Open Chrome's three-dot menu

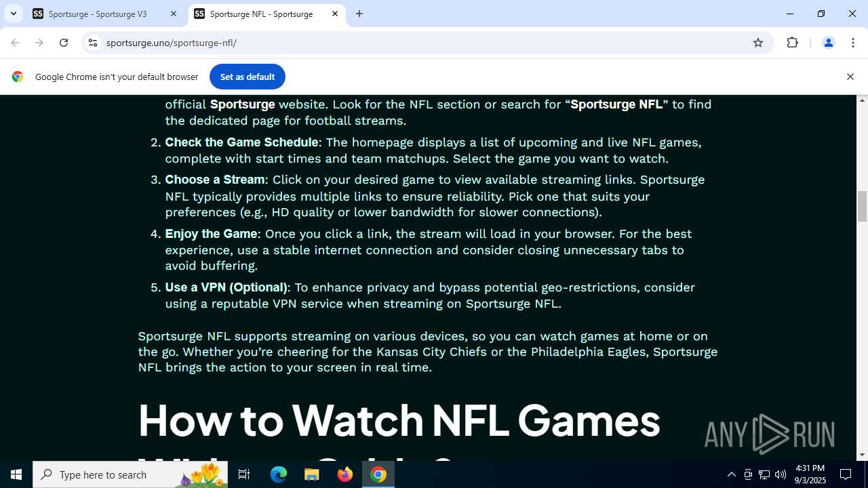[x=852, y=43]
